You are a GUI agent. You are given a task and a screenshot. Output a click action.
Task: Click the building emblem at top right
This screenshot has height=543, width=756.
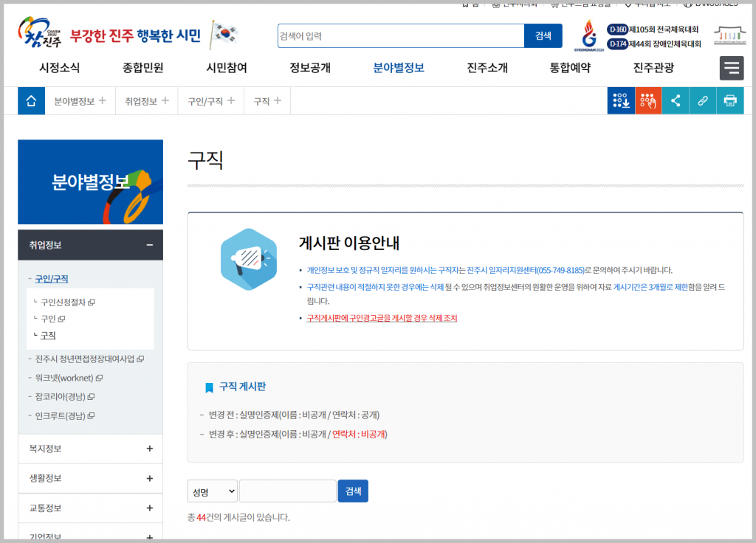click(729, 35)
